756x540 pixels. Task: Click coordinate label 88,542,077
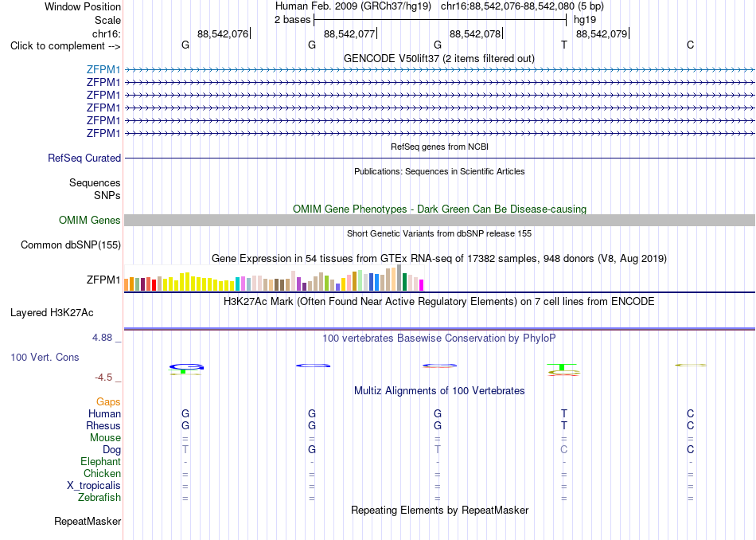click(349, 33)
